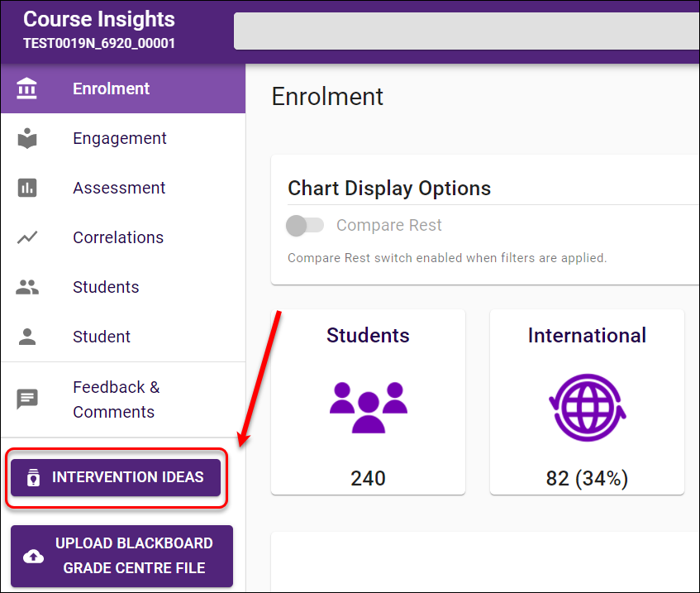Open the Engagement menu item
Viewport: 700px width, 593px height.
pos(120,138)
